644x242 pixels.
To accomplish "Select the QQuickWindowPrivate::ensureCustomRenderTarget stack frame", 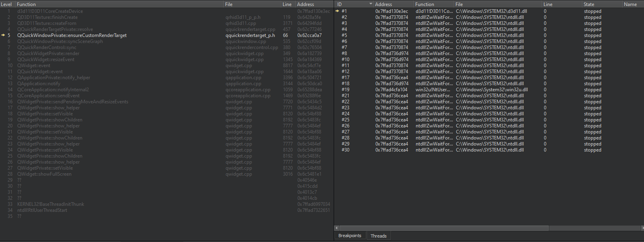I will coord(72,35).
